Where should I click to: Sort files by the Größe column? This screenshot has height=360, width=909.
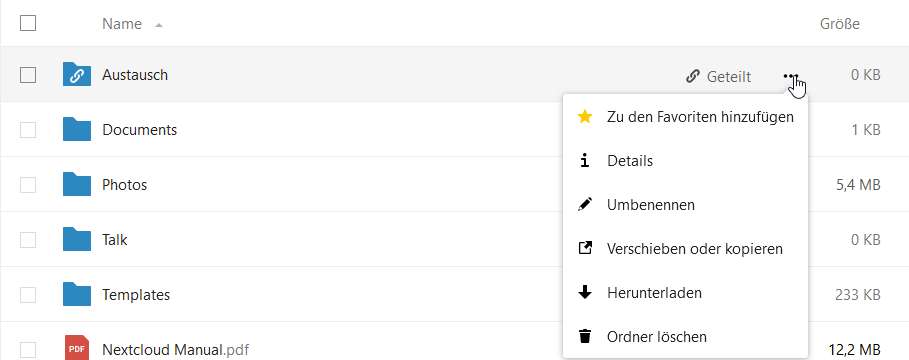[839, 24]
